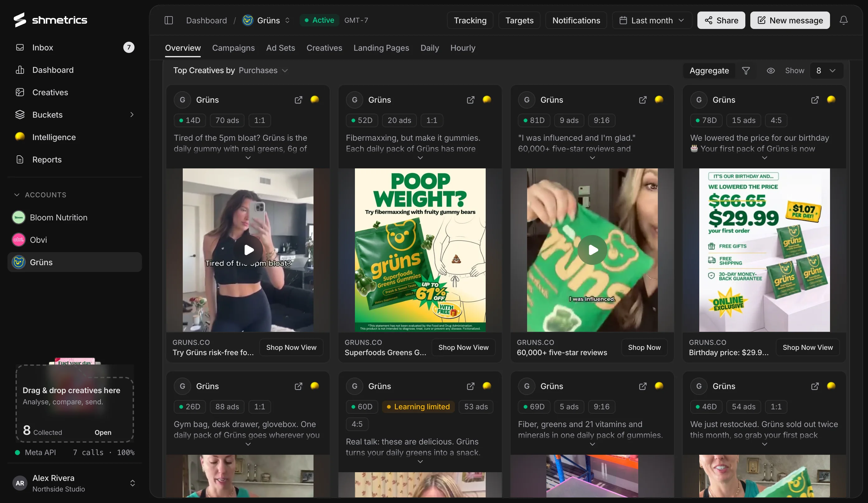Open Intelligence in the sidebar
The width and height of the screenshot is (868, 503).
pyautogui.click(x=74, y=137)
